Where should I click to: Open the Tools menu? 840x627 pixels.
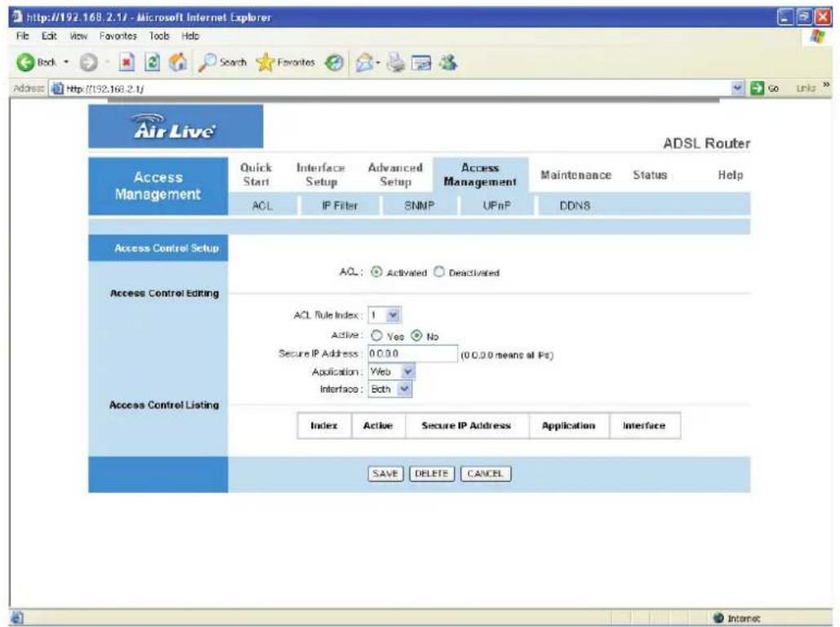[x=159, y=36]
